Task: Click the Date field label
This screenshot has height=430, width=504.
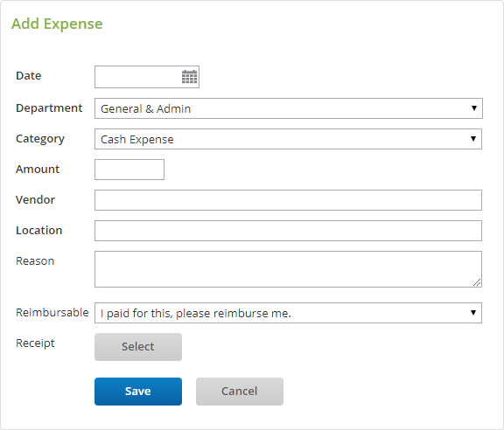Action: [x=29, y=76]
